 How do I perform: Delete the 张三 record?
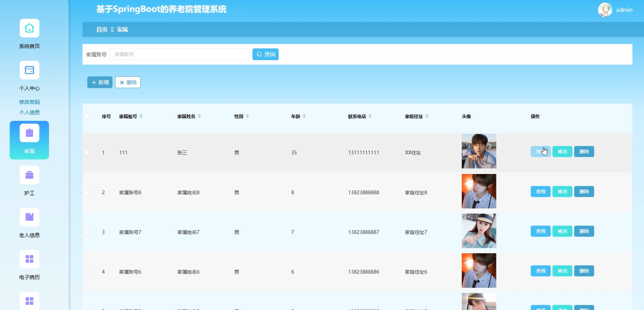[584, 152]
